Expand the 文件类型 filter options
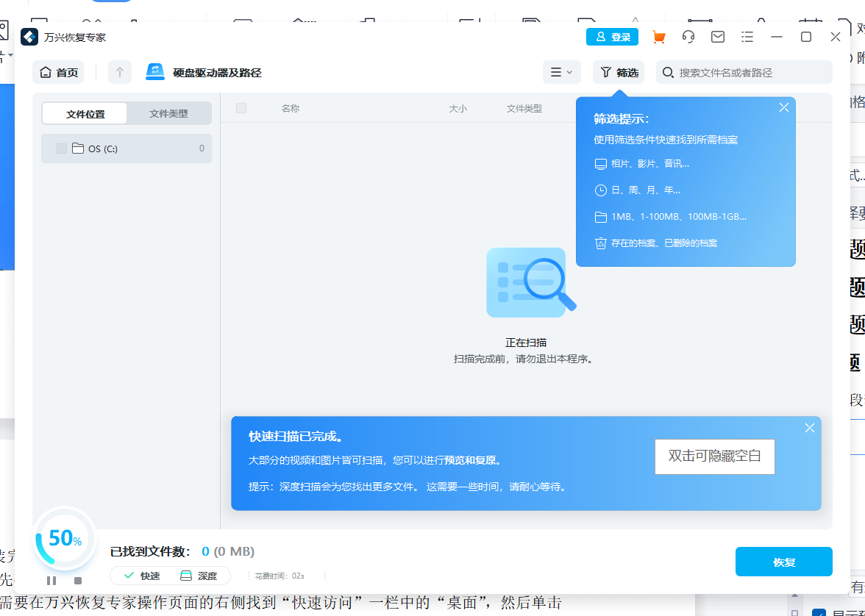 [168, 113]
